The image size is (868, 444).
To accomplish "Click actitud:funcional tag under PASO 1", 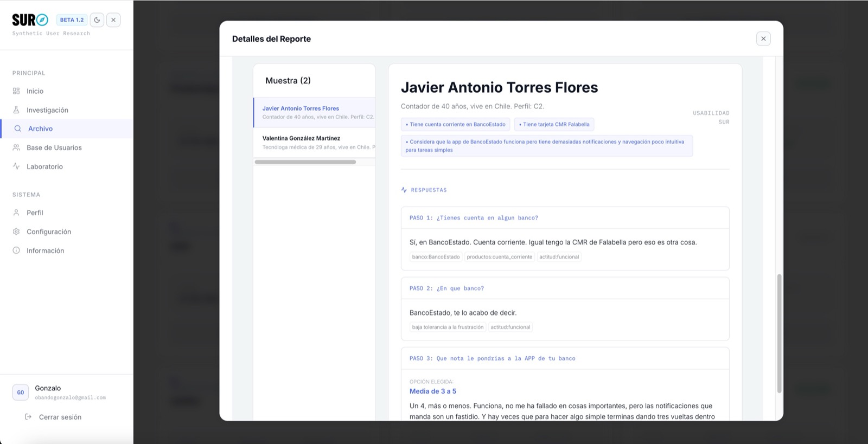I will (559, 257).
